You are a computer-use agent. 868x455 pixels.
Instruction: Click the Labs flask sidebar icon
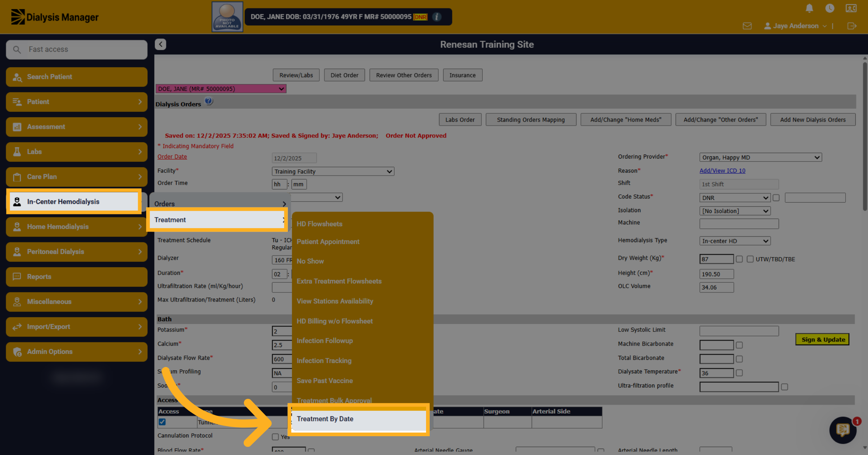pos(17,152)
